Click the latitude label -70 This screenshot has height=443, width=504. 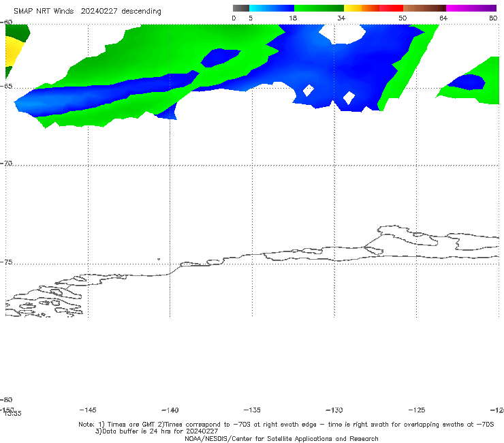coord(6,164)
